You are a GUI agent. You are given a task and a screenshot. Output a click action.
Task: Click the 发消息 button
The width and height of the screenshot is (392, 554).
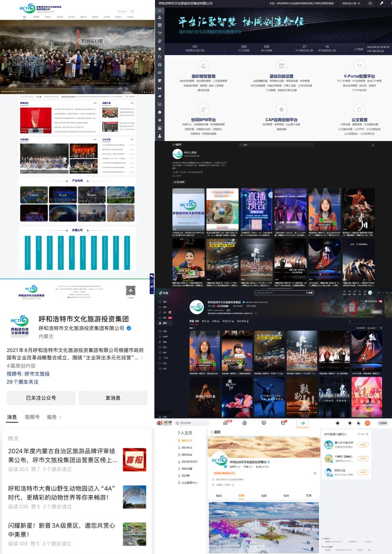point(113,398)
